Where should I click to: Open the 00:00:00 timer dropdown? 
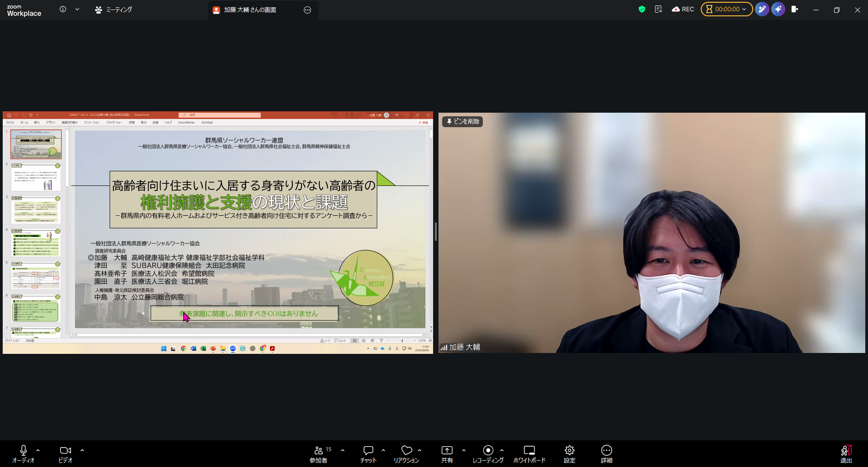click(x=726, y=9)
